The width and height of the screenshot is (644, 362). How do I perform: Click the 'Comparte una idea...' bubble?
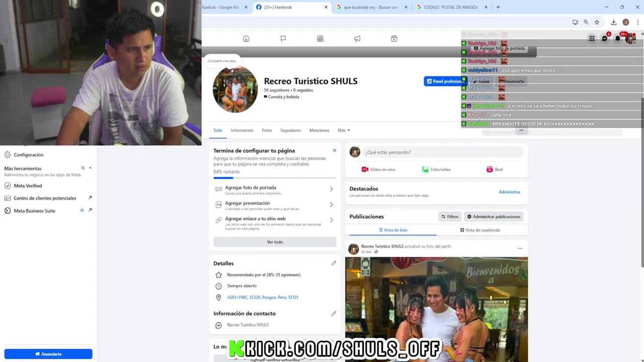pos(222,61)
